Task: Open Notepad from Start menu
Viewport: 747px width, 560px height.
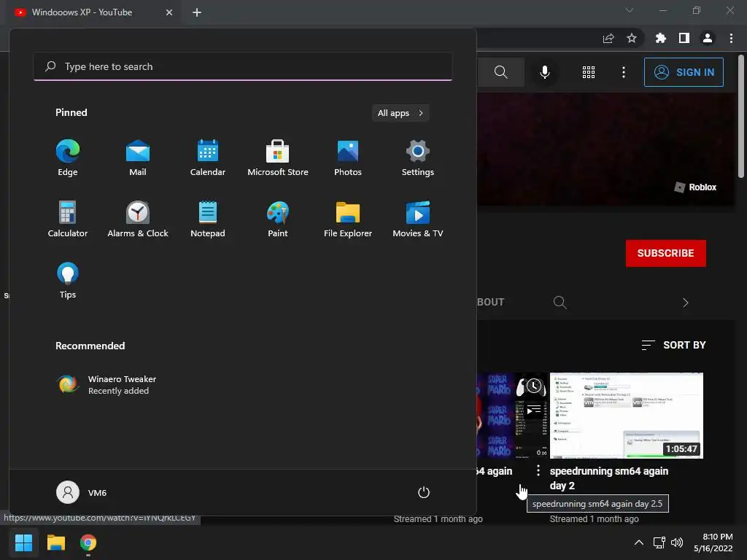Action: [208, 219]
